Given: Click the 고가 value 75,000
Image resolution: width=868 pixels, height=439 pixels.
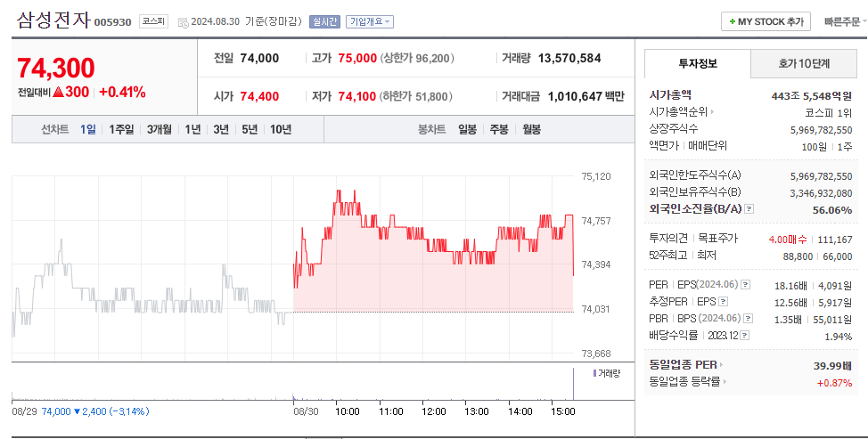Looking at the screenshot, I should [357, 58].
